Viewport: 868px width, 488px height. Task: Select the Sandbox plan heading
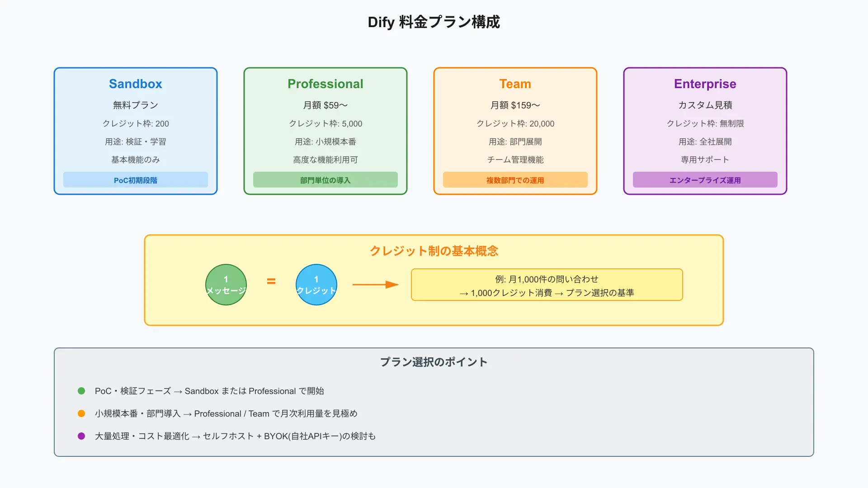pos(136,84)
